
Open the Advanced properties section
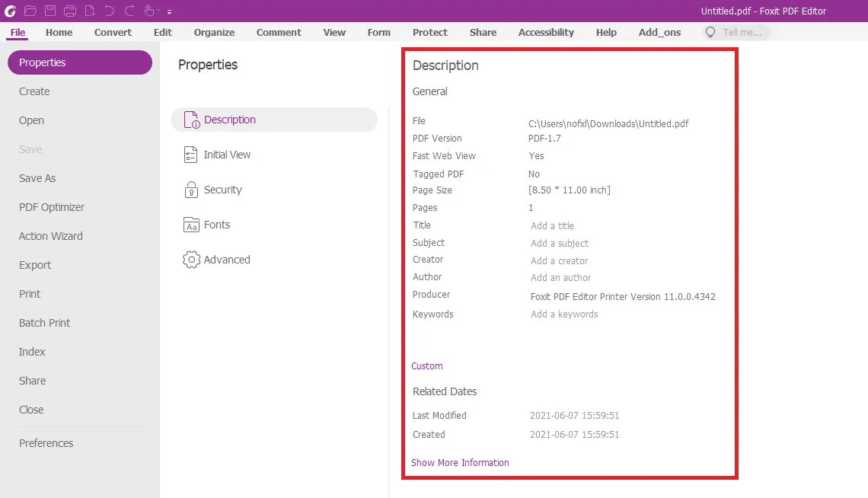226,260
